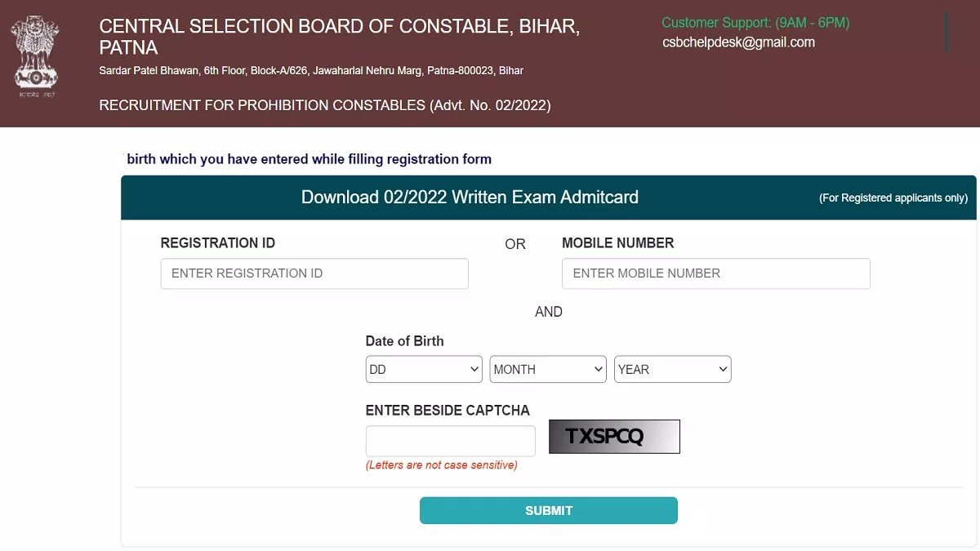Click the Date of Birth label
Screen dimensions: 980x551
click(x=404, y=340)
